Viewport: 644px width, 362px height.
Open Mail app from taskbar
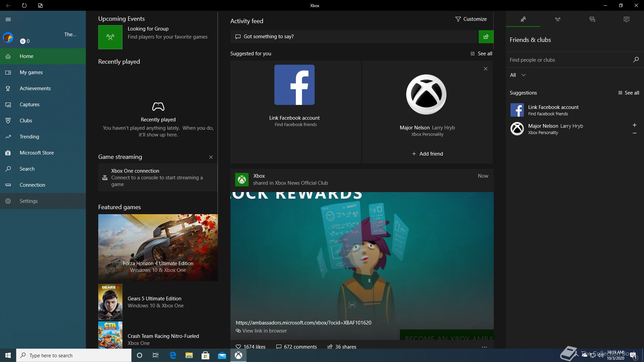(222, 355)
